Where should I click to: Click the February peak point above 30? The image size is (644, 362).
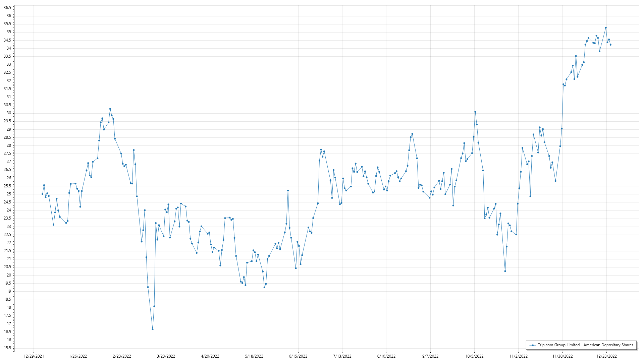[110, 109]
